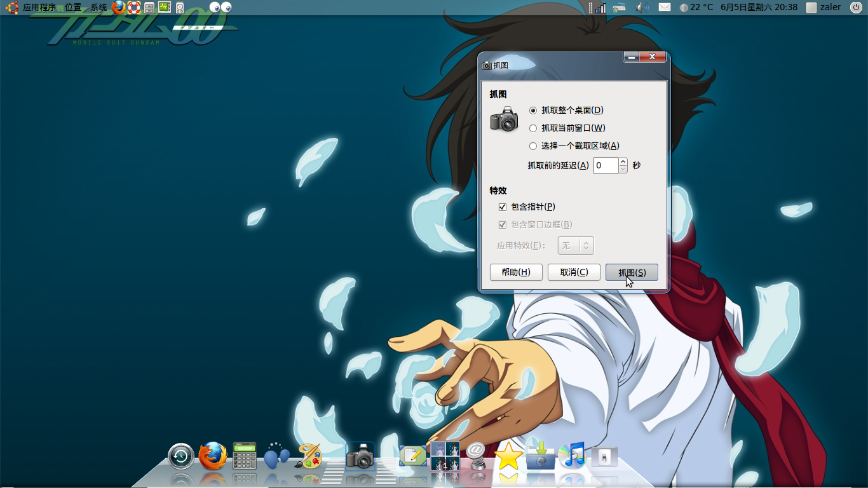The image size is (868, 488).
Task: Open the download folder icon in dock
Action: [541, 456]
